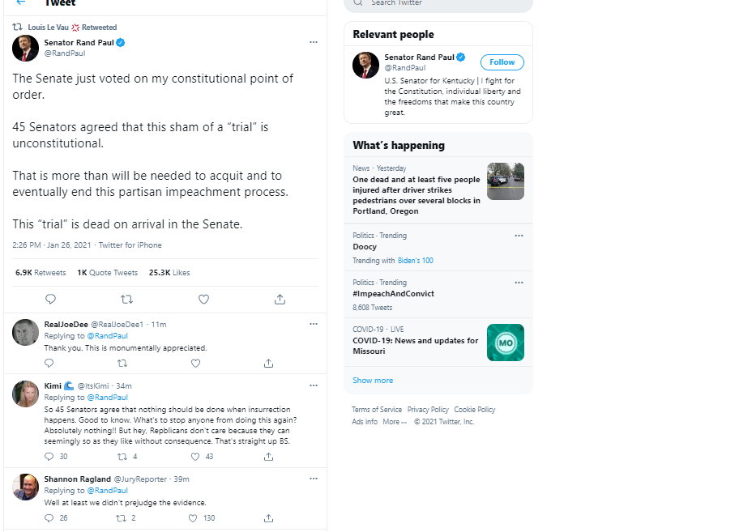Retweet Kimi's reply with 4 retweets
The width and height of the screenshot is (756, 532).
click(x=122, y=457)
